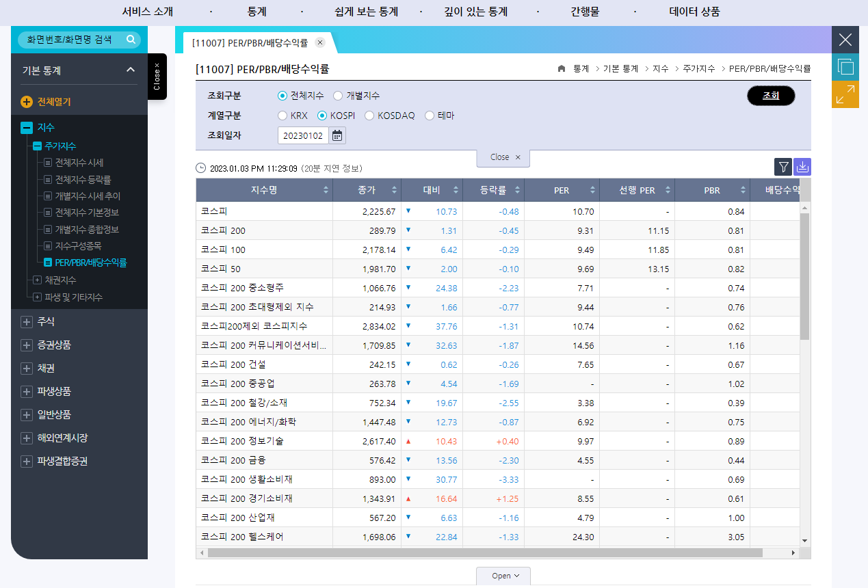Click the vertical scrollbar thumb of table
Screen dimensions: 868x588
804,276
